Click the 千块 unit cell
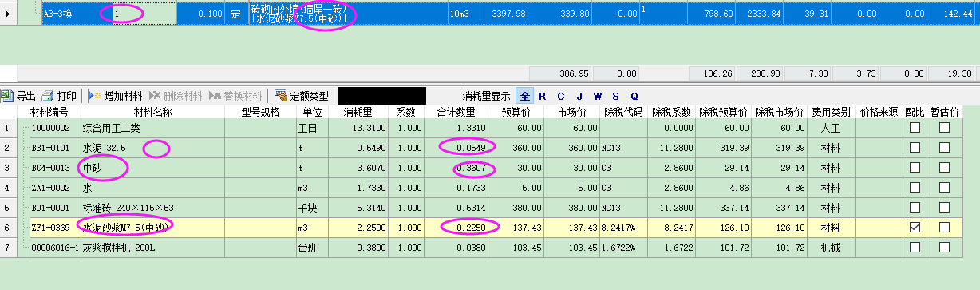 click(x=311, y=208)
